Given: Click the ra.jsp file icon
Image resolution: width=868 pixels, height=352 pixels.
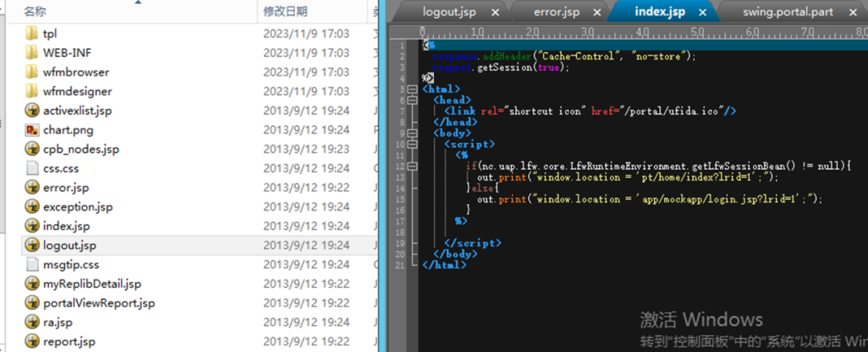Looking at the screenshot, I should click(31, 322).
